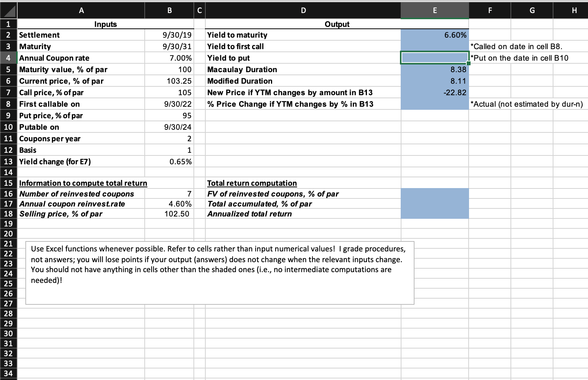588x380 pixels.
Task: Select the call price cell 105
Action: 169,93
